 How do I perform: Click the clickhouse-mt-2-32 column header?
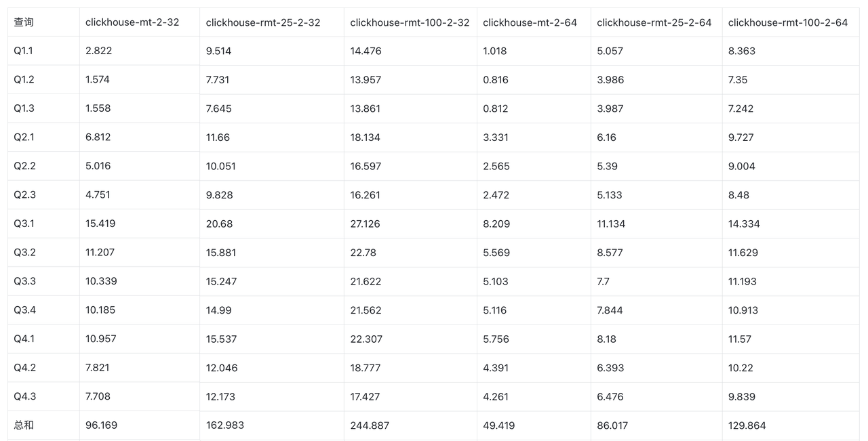click(132, 22)
